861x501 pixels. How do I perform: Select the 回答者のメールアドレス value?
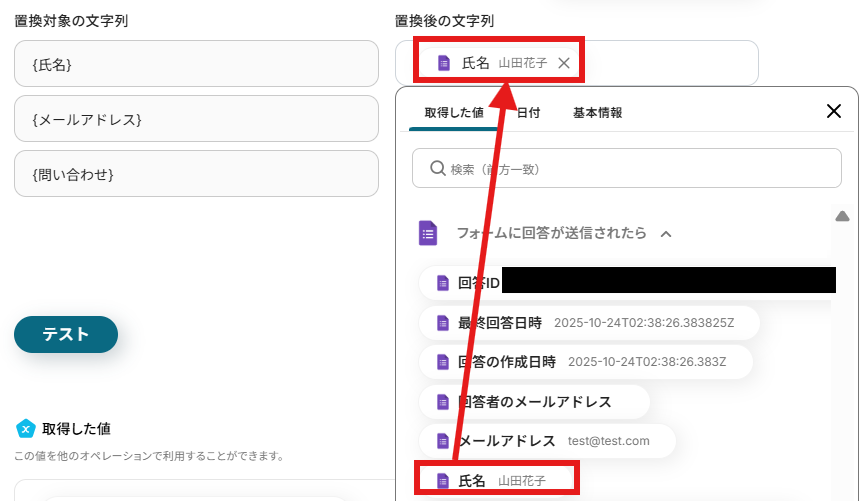[534, 402]
